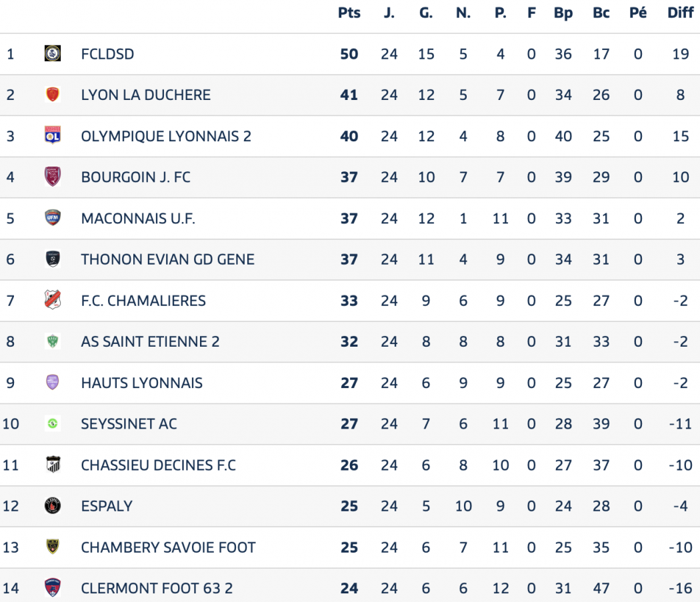Click the FCLDSD club crest icon
700x602 pixels.
coord(53,53)
